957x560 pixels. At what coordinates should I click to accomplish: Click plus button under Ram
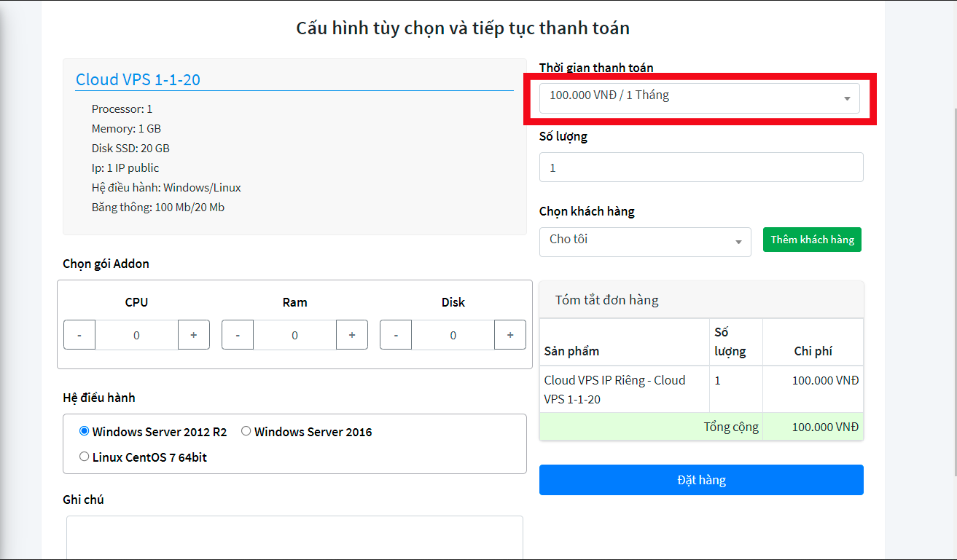pos(352,335)
